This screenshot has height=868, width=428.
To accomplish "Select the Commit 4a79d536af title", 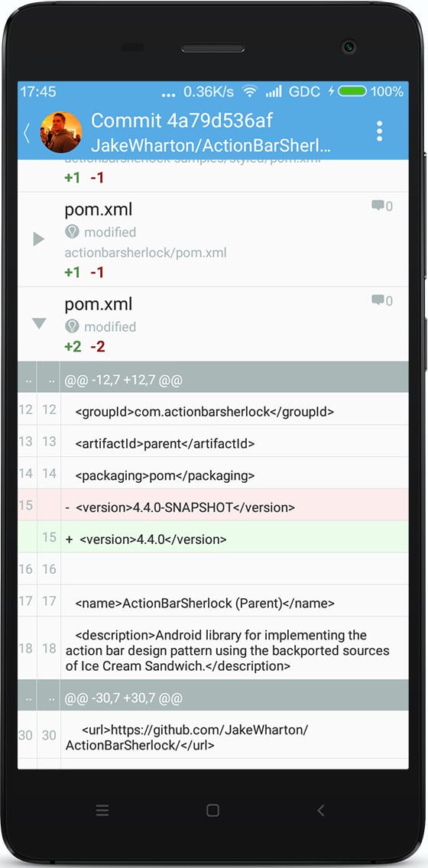I will (x=182, y=121).
